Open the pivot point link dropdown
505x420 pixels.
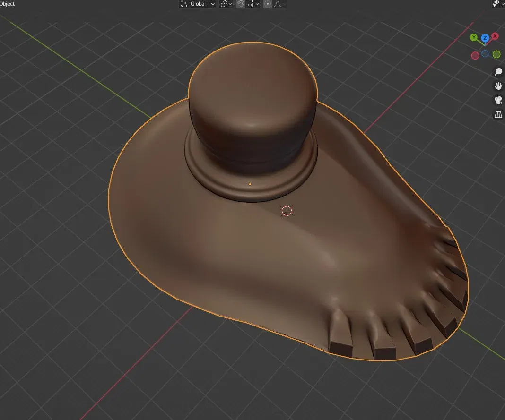[x=226, y=4]
